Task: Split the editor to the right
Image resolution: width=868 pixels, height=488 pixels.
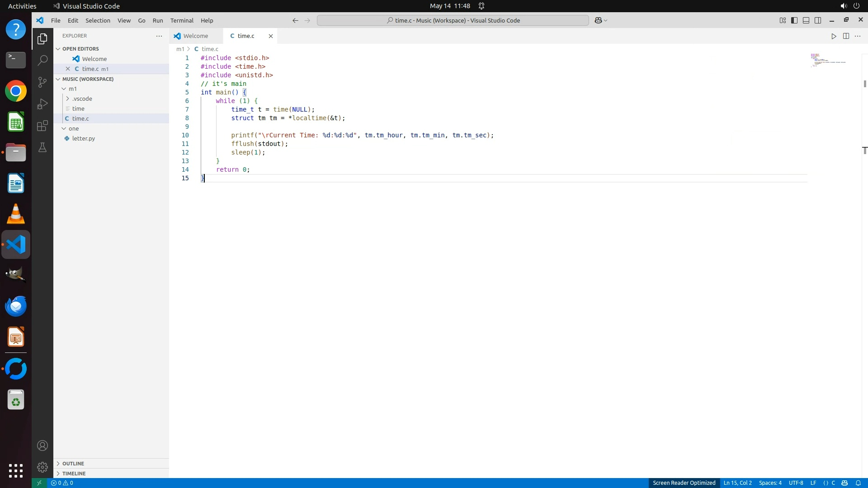Action: (x=846, y=36)
